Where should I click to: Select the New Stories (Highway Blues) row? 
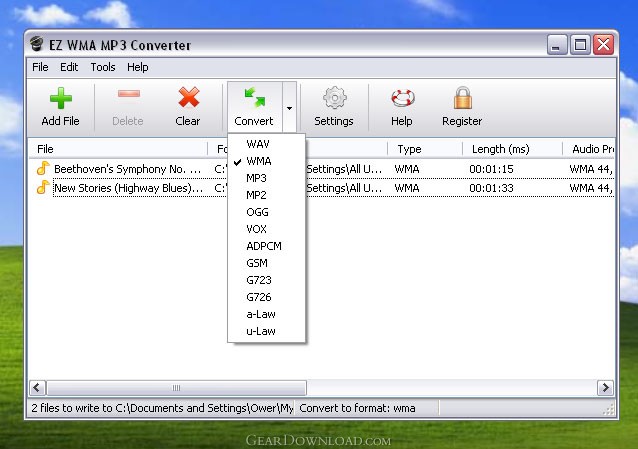321,188
